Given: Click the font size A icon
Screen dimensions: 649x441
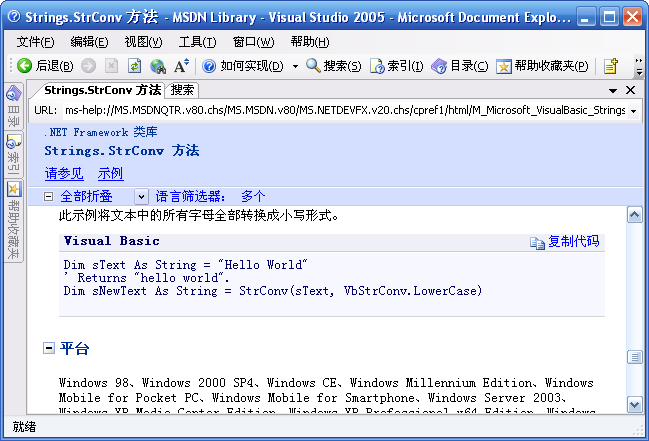Looking at the screenshot, I should (181, 65).
